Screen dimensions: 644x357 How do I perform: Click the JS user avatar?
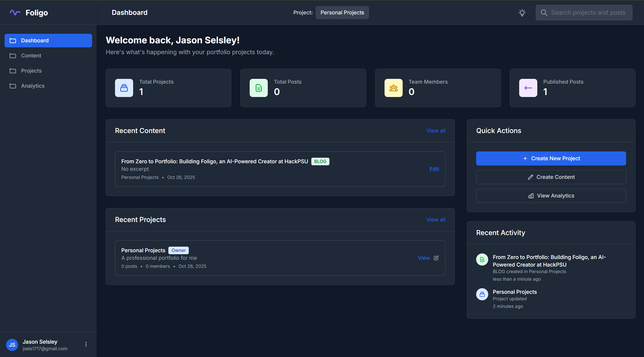(12, 345)
